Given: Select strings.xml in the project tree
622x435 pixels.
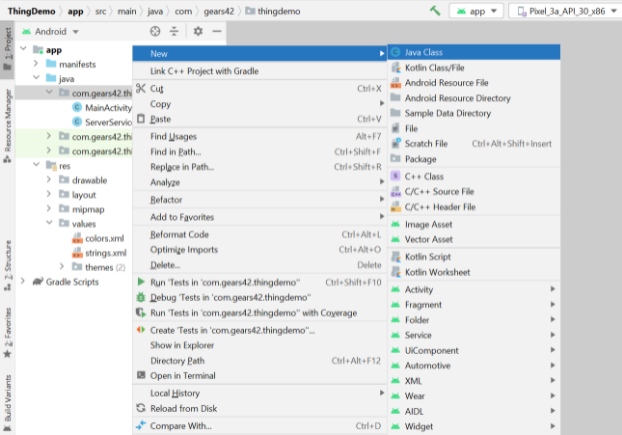Looking at the screenshot, I should [x=106, y=253].
